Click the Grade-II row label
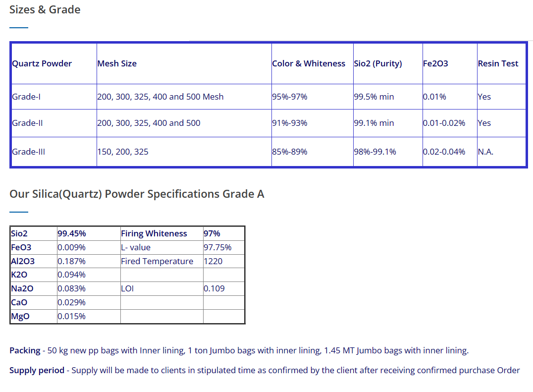Screen dimensions: 533x392 point(54,123)
